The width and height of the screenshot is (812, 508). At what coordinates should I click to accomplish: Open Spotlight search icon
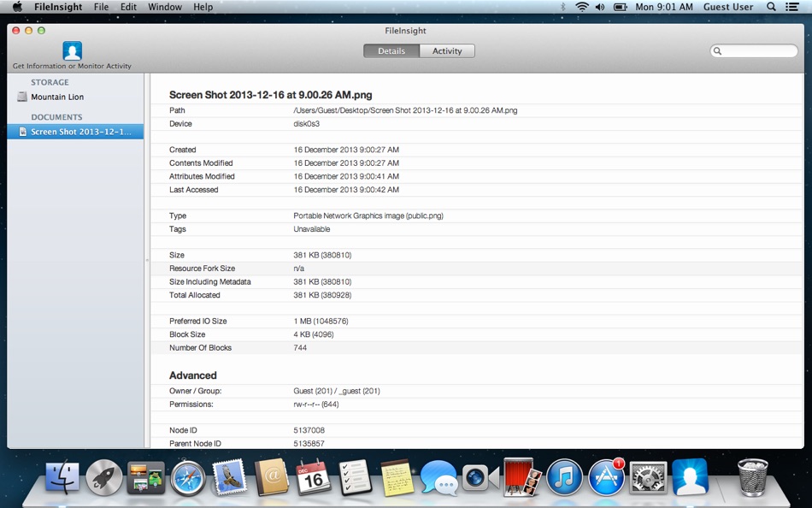[771, 7]
